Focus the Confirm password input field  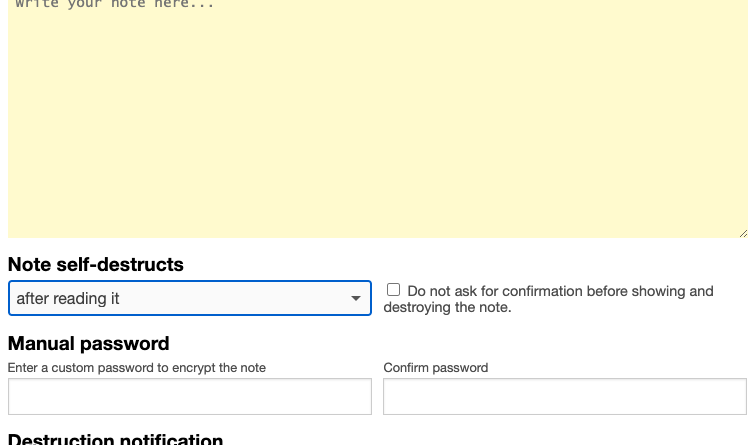pos(565,396)
